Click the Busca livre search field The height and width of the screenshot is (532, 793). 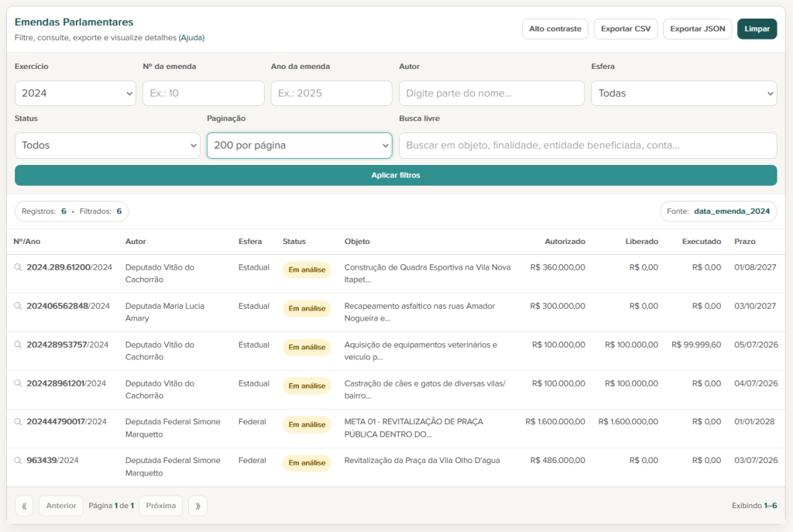click(587, 145)
